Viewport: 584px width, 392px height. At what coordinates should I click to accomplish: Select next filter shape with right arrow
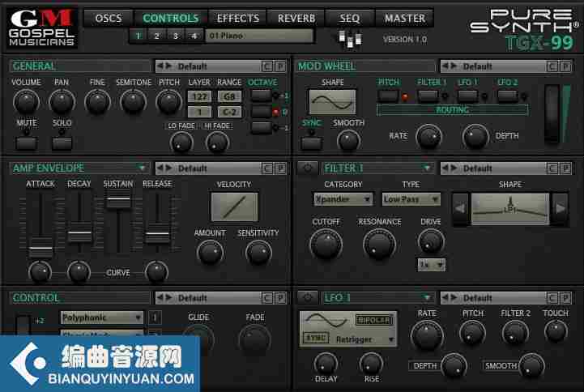pos(560,209)
